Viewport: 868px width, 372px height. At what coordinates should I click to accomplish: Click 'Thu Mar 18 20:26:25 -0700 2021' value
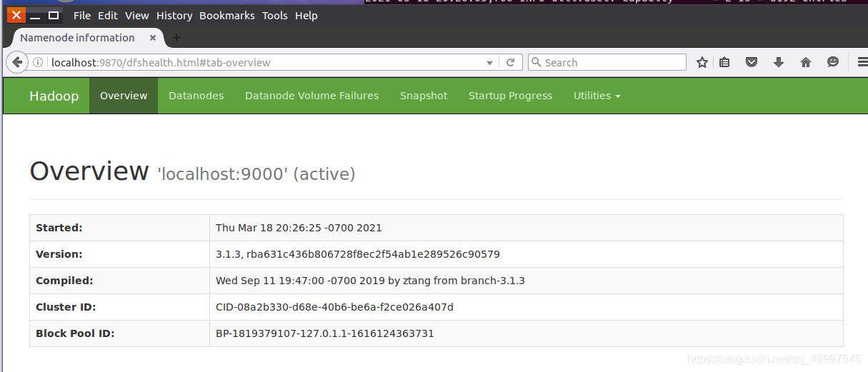coord(299,228)
